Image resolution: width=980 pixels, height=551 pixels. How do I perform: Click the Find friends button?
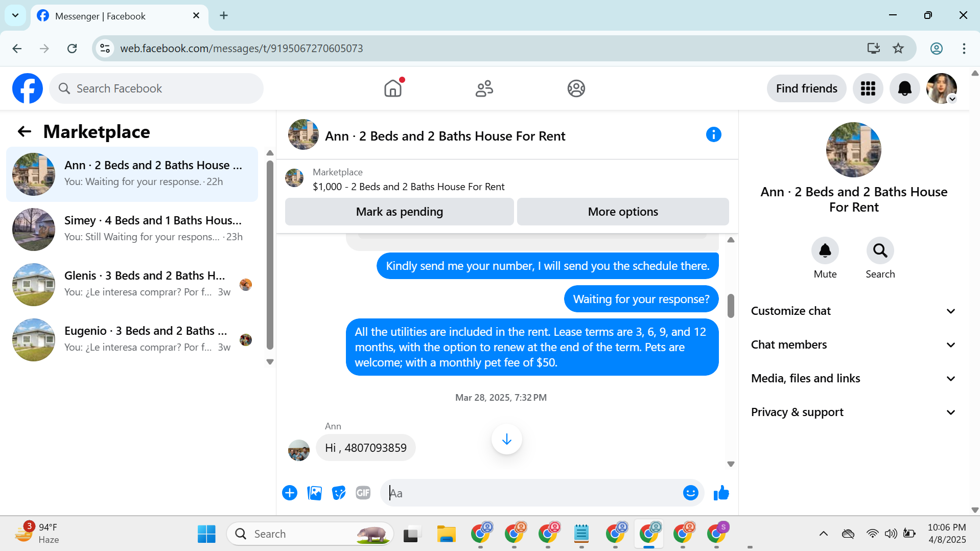tap(806, 88)
